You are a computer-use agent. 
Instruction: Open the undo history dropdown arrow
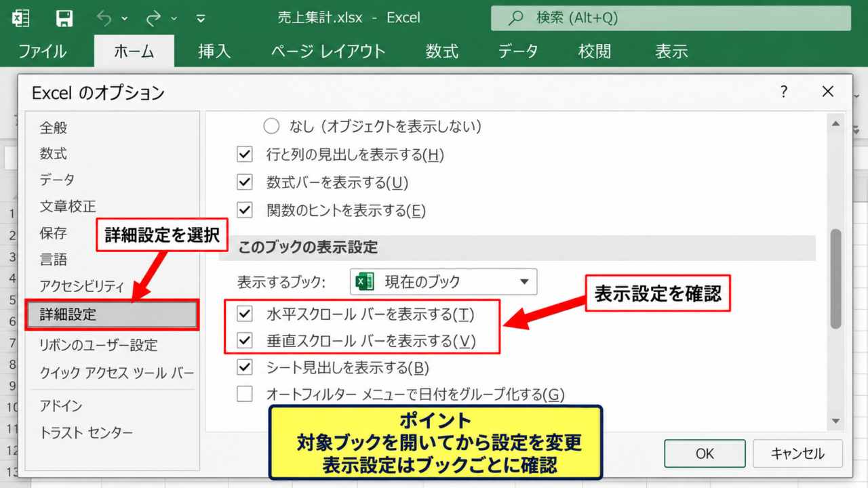pos(124,19)
